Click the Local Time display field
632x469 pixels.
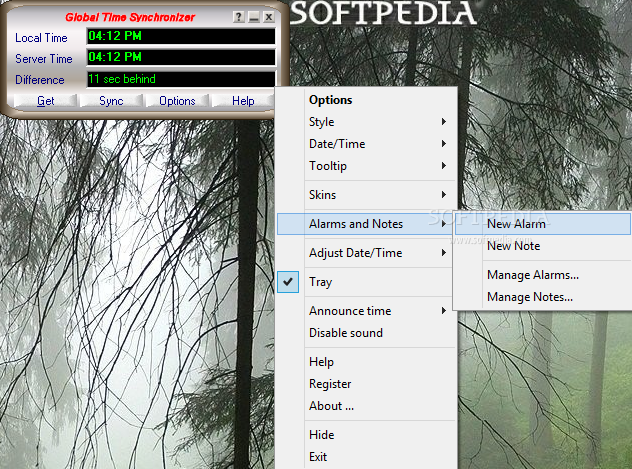click(x=181, y=36)
